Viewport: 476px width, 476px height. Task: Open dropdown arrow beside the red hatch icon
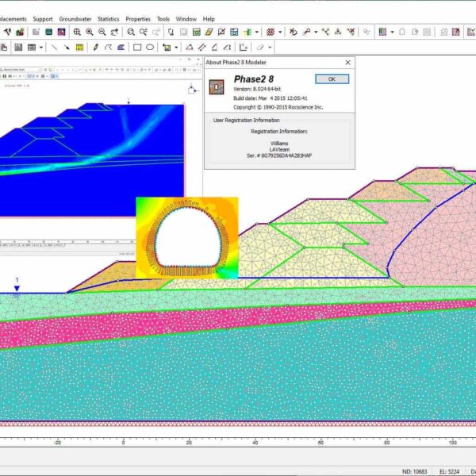click(280, 32)
